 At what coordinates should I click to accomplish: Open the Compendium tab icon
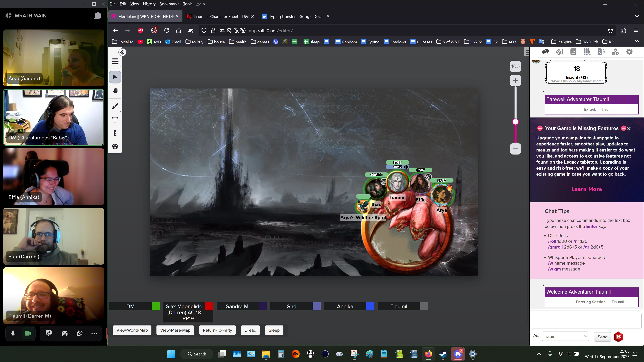[587, 52]
